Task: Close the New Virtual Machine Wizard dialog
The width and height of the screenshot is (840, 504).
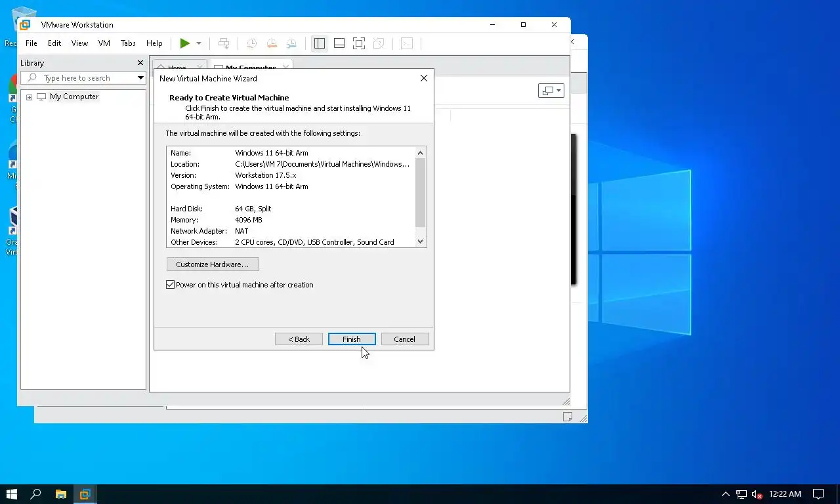Action: [424, 78]
